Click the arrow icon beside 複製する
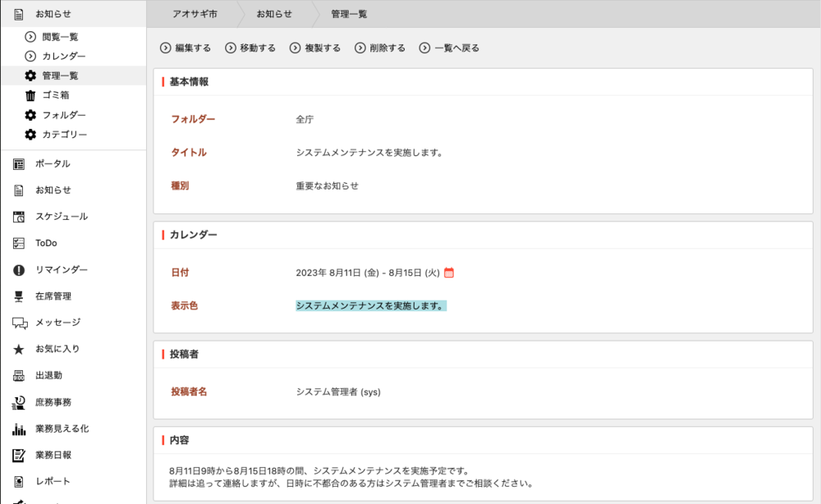Viewport: 821px width, 504px height. [296, 48]
